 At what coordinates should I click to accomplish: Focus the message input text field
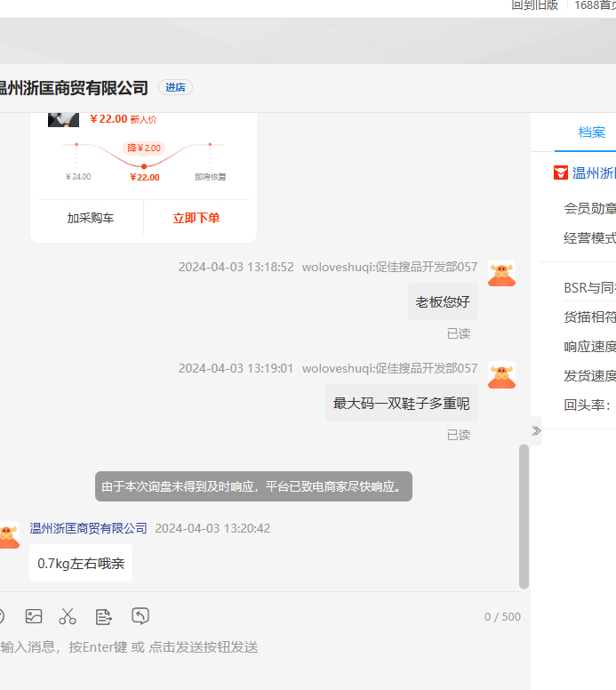(x=258, y=647)
